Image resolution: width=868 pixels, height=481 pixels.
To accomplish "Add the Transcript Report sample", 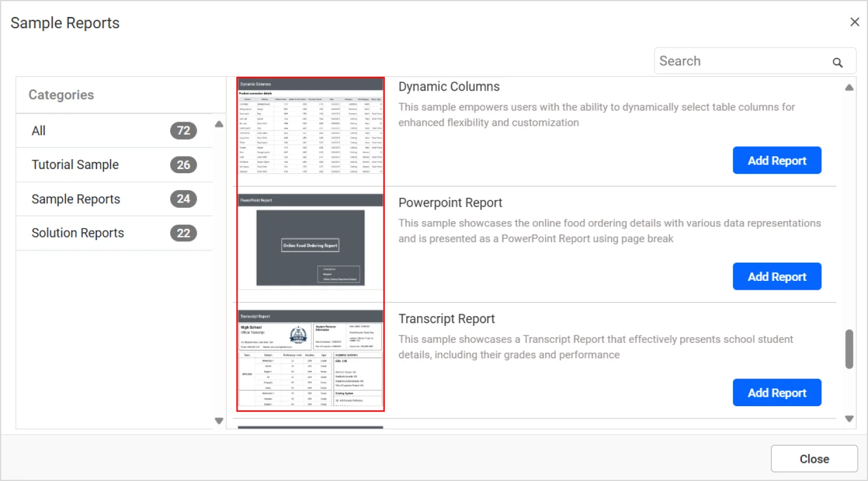I will coord(777,393).
